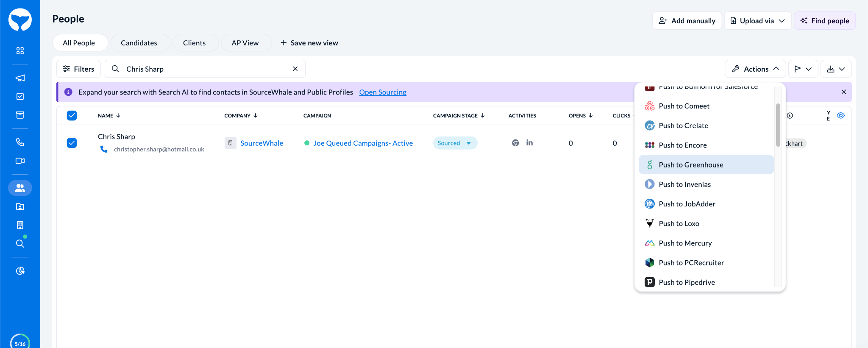Click Save new view

click(x=309, y=43)
